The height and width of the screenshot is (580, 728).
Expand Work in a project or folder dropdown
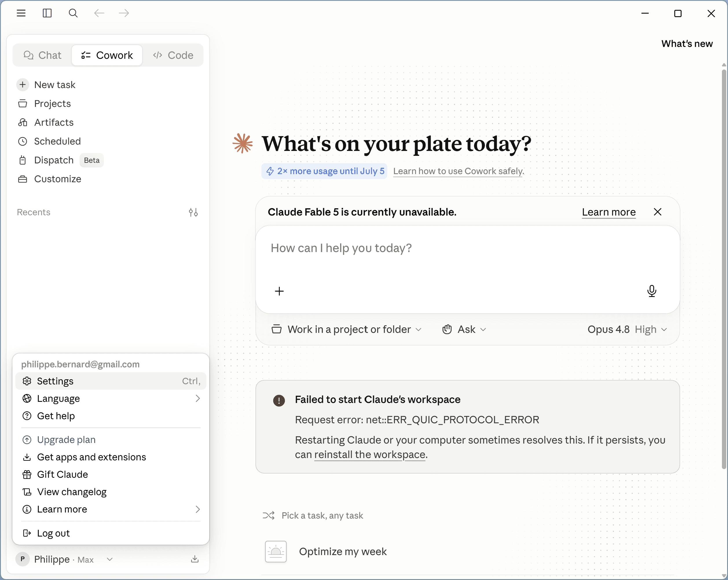click(x=347, y=330)
